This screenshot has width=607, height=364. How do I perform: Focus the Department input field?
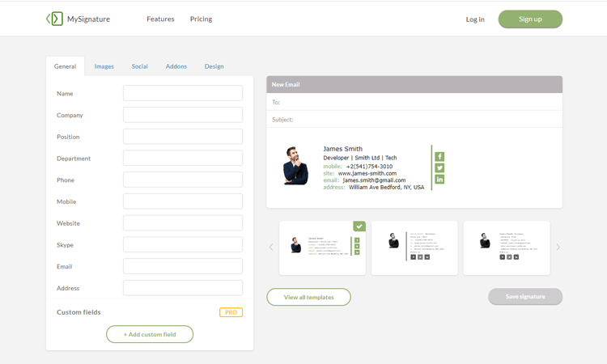pyautogui.click(x=183, y=159)
